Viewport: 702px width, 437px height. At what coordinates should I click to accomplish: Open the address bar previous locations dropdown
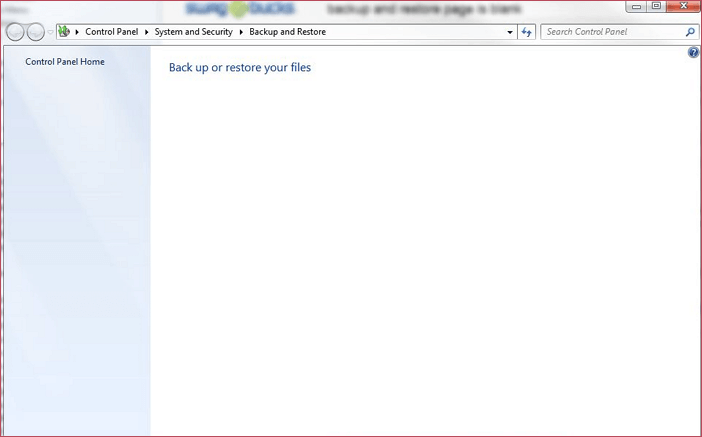coord(510,32)
